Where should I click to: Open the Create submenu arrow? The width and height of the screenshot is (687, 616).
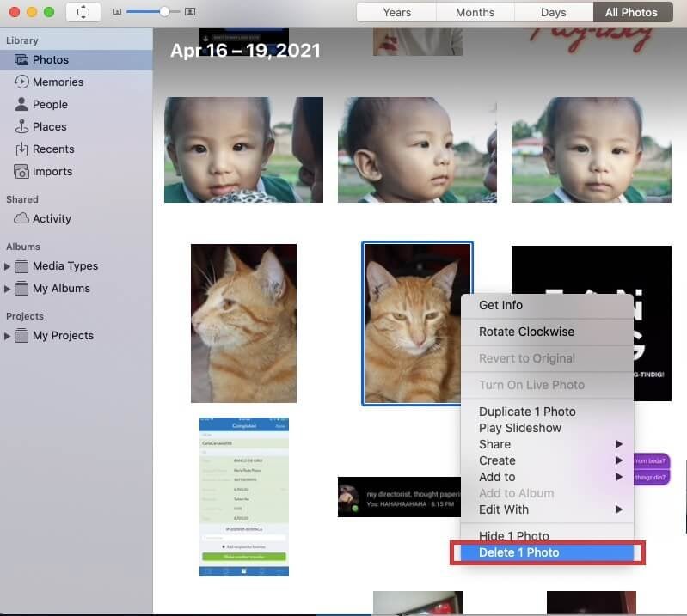pyautogui.click(x=619, y=460)
